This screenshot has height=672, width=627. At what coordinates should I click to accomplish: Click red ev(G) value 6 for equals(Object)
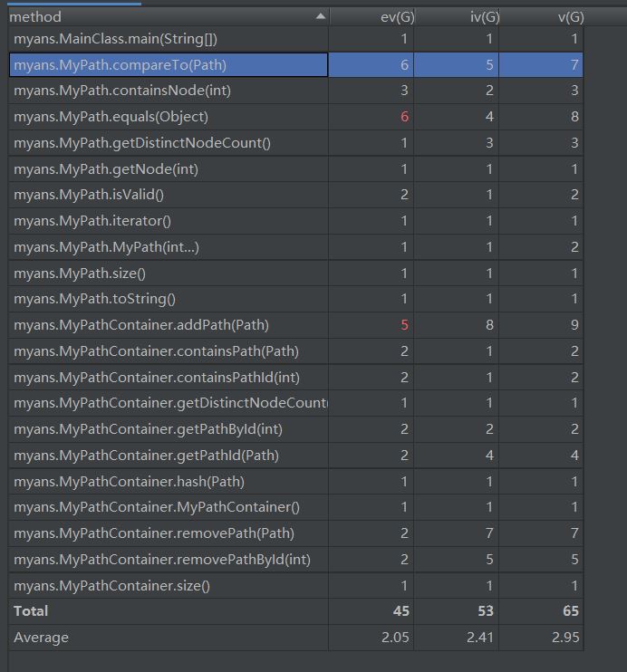pos(404,117)
